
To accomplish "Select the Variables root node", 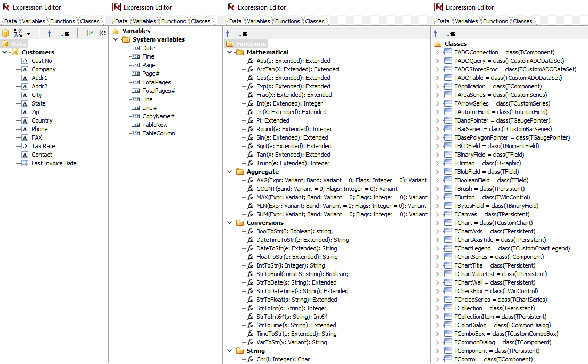I will [x=136, y=31].
